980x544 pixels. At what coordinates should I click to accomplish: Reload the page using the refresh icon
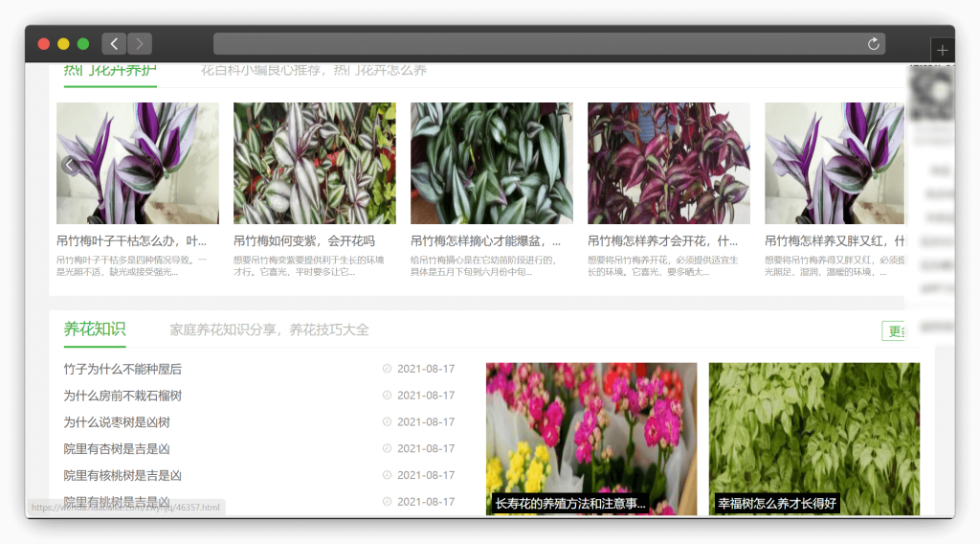[x=873, y=44]
